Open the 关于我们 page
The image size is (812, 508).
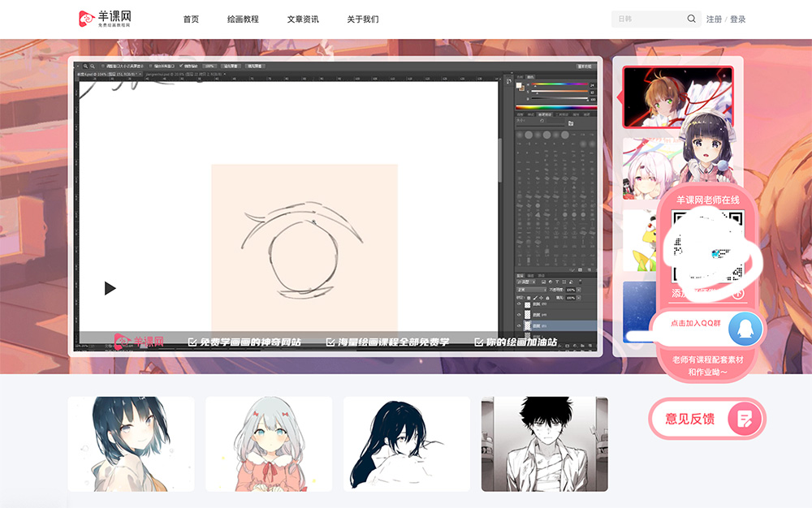[362, 19]
